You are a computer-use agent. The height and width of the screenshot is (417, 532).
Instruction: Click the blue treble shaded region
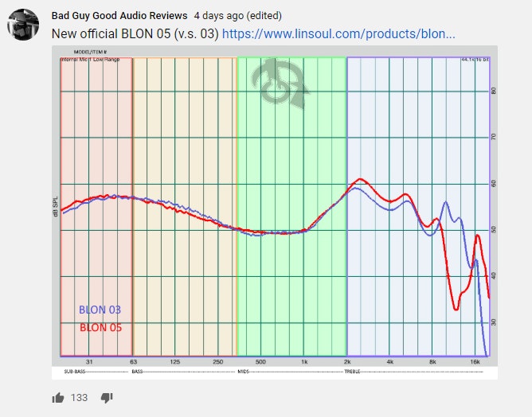coord(414,119)
